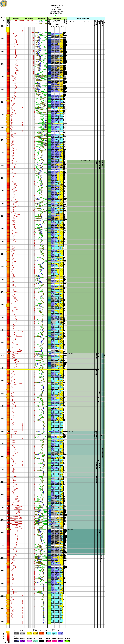Click the green well symbol below the elevation

click(x=56, y=15)
